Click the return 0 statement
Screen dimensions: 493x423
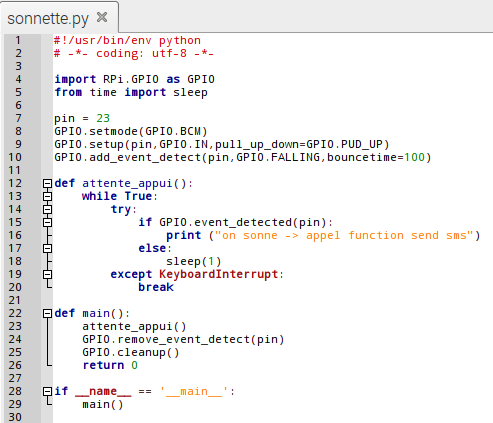[110, 365]
